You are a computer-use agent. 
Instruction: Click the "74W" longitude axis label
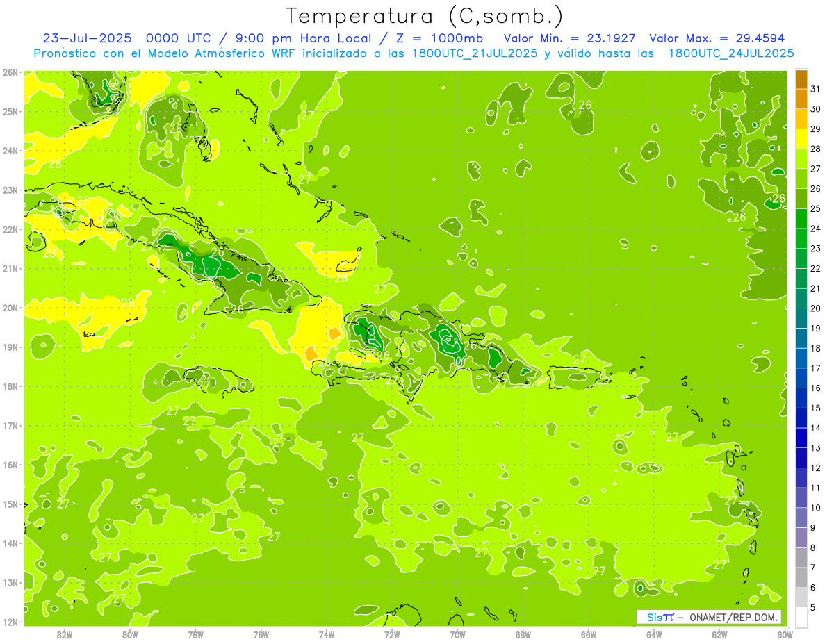(x=327, y=634)
